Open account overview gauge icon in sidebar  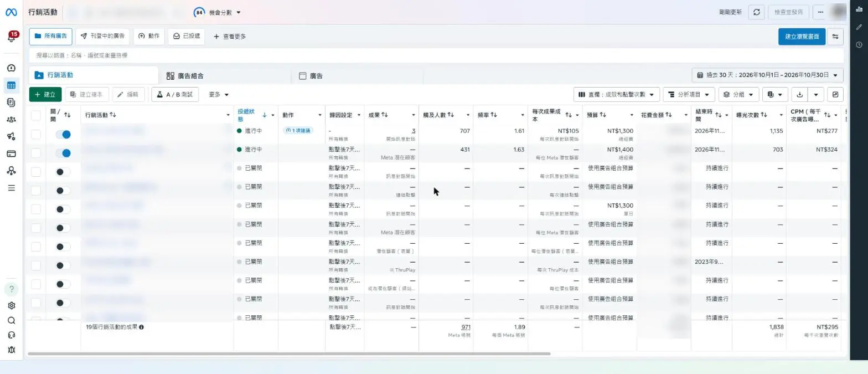(x=11, y=68)
